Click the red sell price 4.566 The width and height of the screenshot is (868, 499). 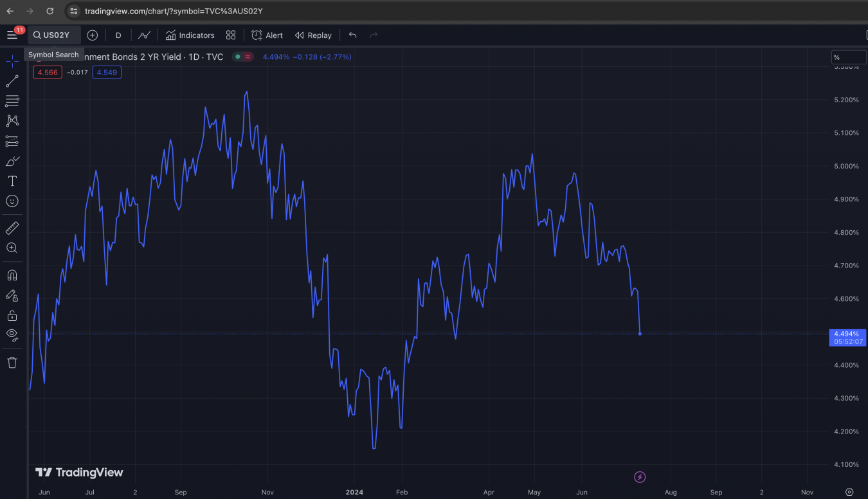tap(48, 72)
